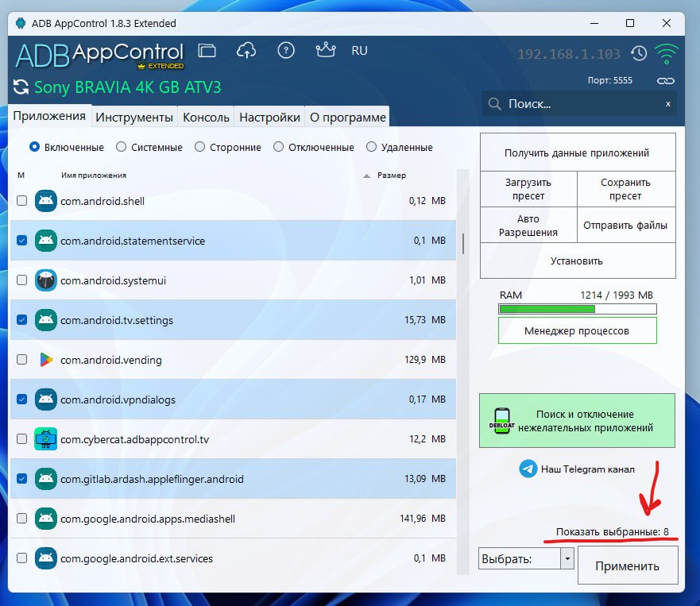Uncheck the com.android.vpndialogs checkbox
The image size is (700, 606).
[x=22, y=399]
